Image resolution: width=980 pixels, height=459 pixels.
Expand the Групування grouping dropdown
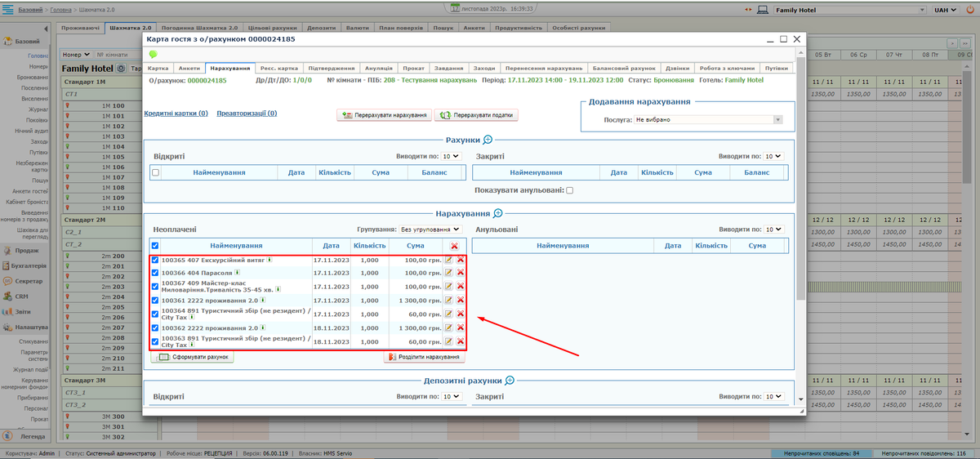[x=430, y=230]
